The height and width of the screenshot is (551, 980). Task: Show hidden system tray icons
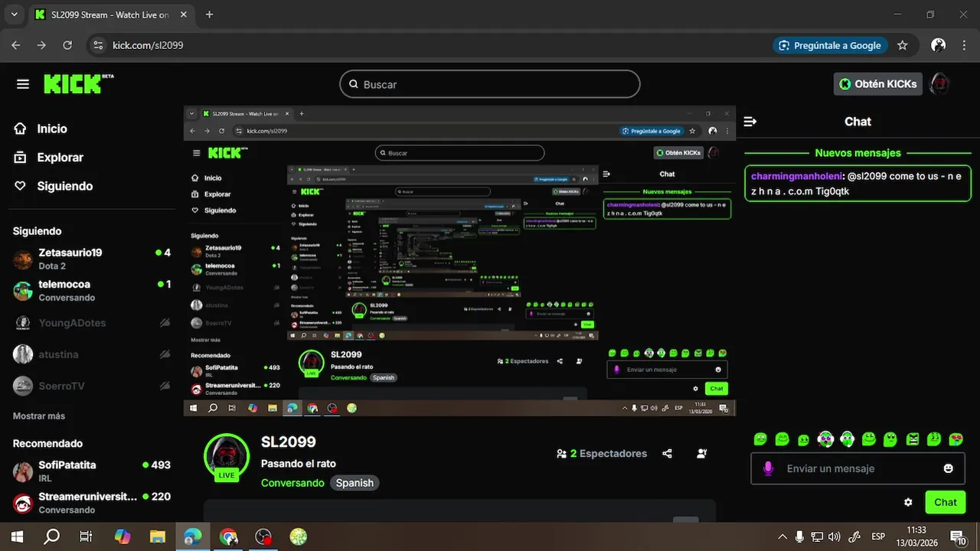pyautogui.click(x=782, y=536)
